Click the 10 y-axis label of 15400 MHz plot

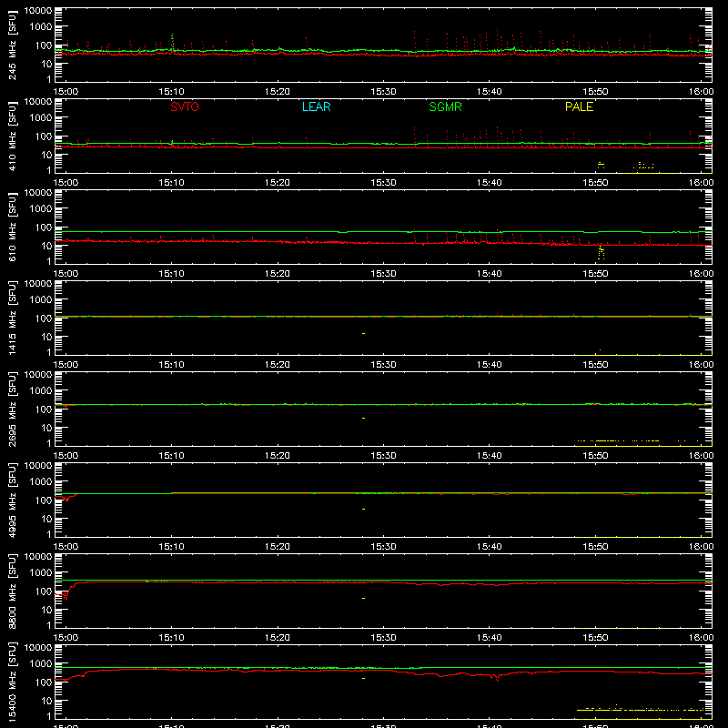[x=46, y=701]
